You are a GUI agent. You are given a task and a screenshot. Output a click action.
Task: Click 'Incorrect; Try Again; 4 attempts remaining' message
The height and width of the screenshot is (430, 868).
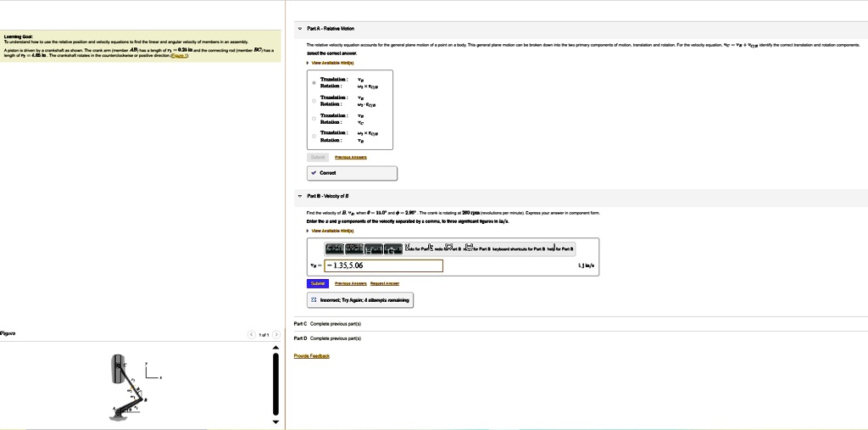coord(364,299)
